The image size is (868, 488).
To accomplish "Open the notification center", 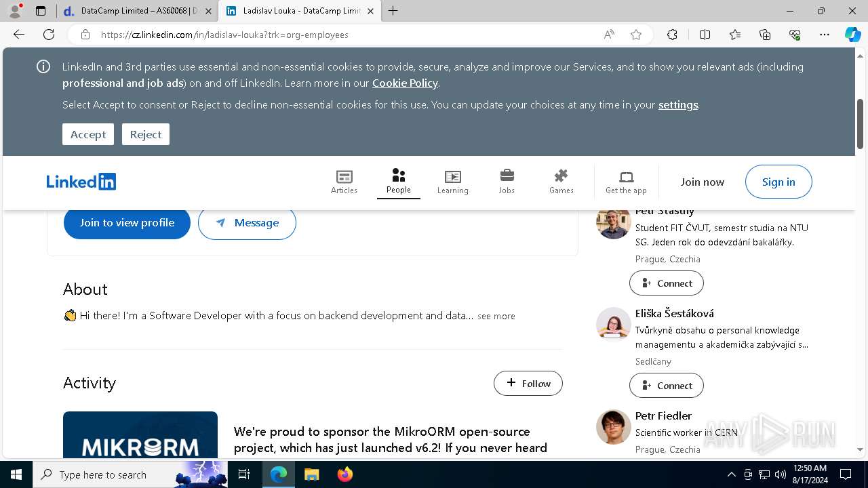I will (846, 474).
